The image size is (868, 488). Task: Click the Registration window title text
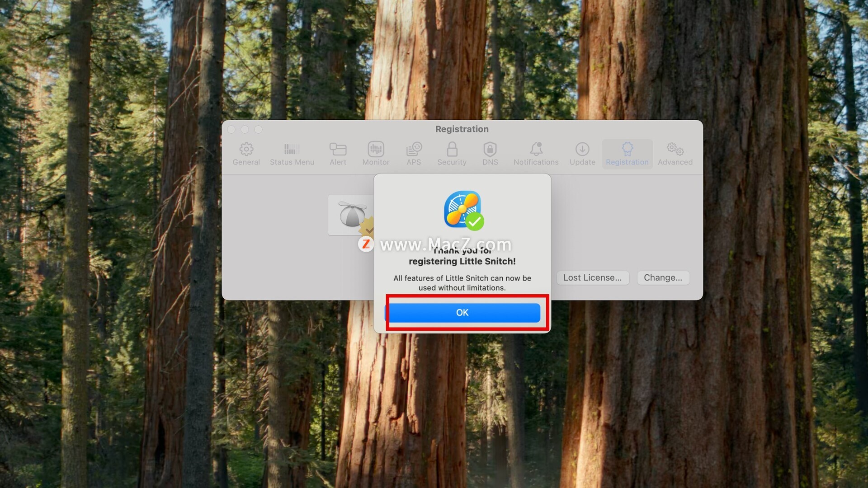pos(462,129)
